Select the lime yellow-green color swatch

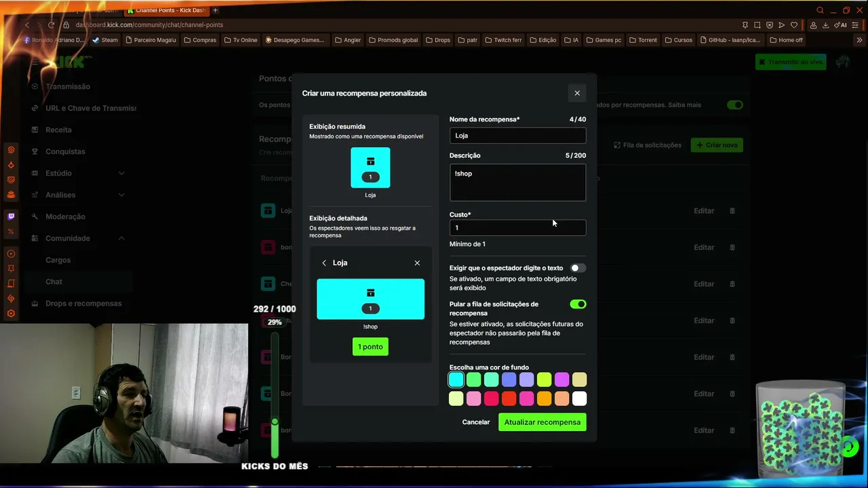tap(545, 380)
